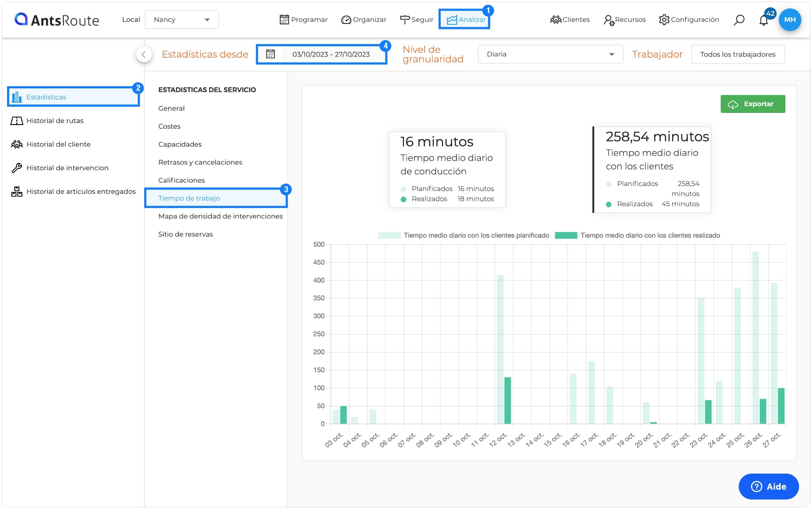Expand the Diaria granularity dropdown
This screenshot has height=509, width=812.
[x=550, y=54]
